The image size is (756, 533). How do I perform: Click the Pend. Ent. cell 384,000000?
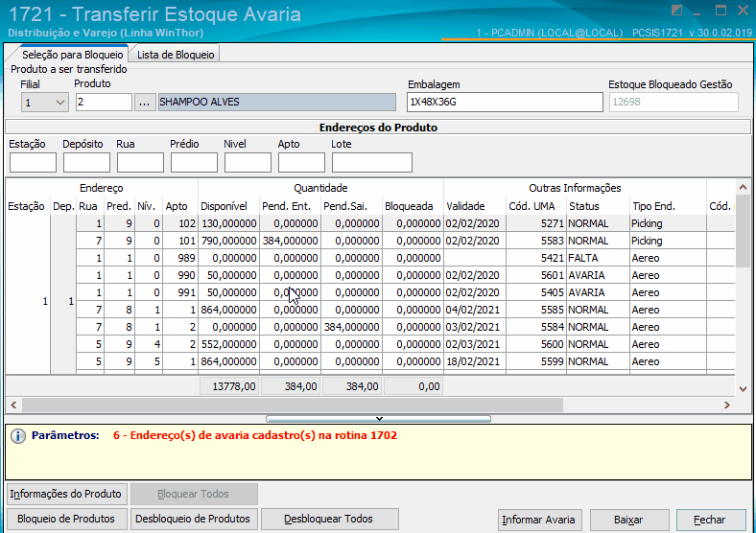(x=291, y=241)
